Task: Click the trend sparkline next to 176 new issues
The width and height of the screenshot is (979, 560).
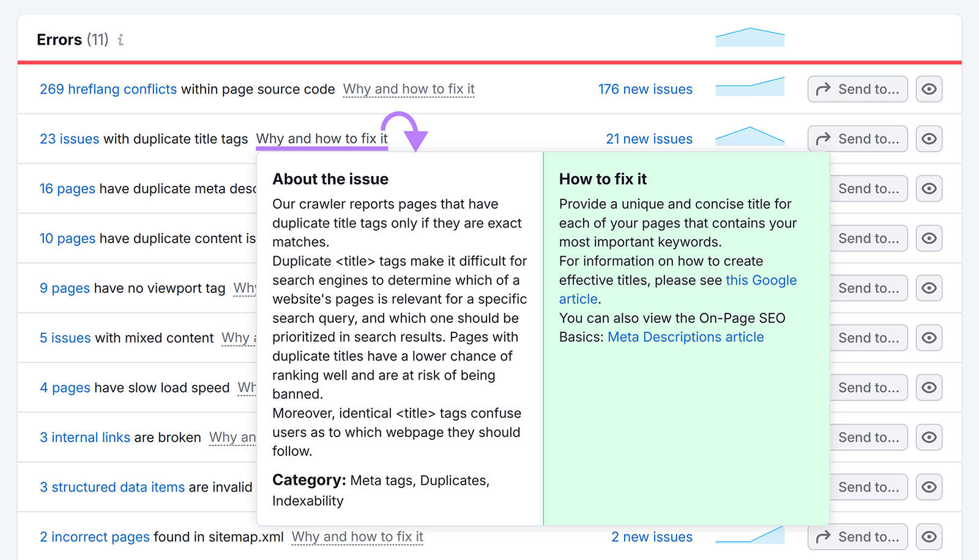Action: (x=750, y=86)
